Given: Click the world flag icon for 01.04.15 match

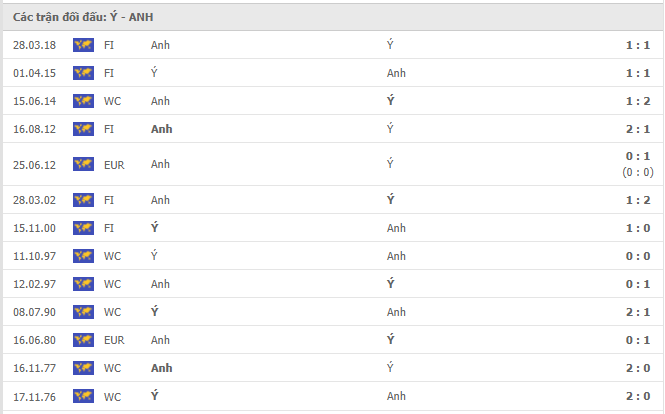Looking at the screenshot, I should pos(83,73).
